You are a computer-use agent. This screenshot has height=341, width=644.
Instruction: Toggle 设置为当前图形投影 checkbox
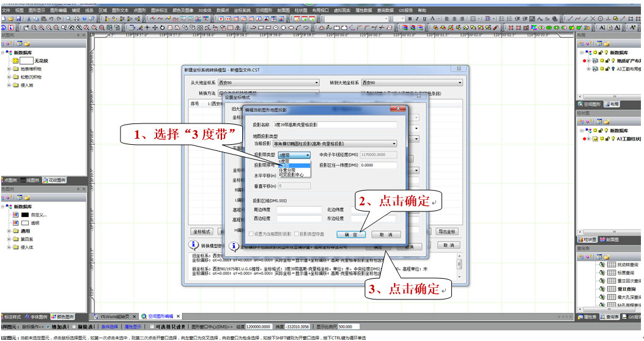251,234
